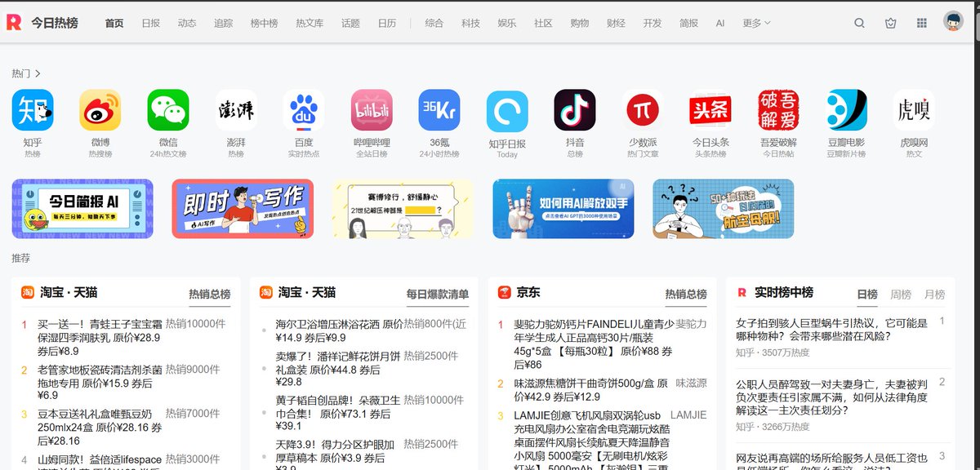Screen dimensions: 980x470
Task: Click 每日爆款清单 tab on second 淘宝 card
Action: click(438, 294)
